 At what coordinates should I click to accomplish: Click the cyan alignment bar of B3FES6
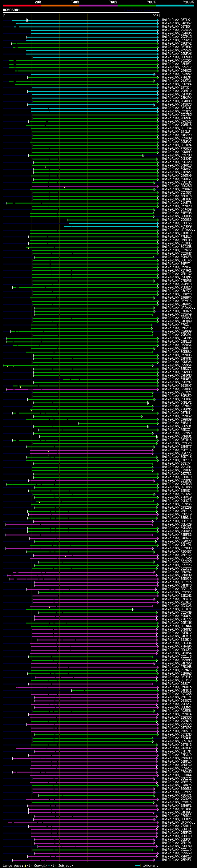tap(114, 223)
